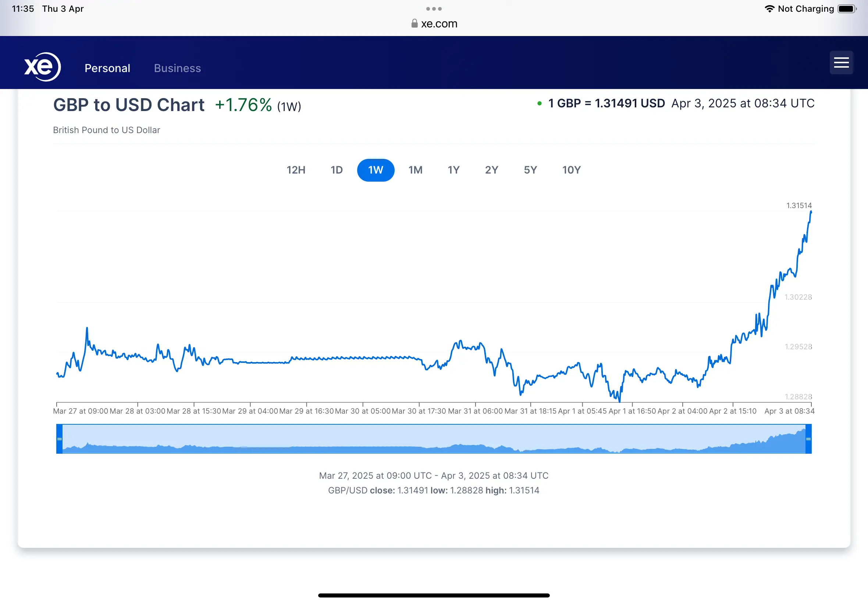Switch chart to 10Y range

click(571, 170)
